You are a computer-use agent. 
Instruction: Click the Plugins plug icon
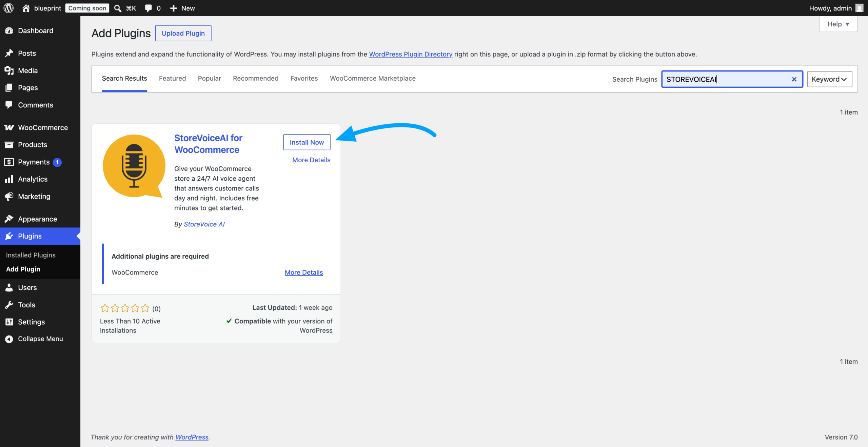[9, 236]
